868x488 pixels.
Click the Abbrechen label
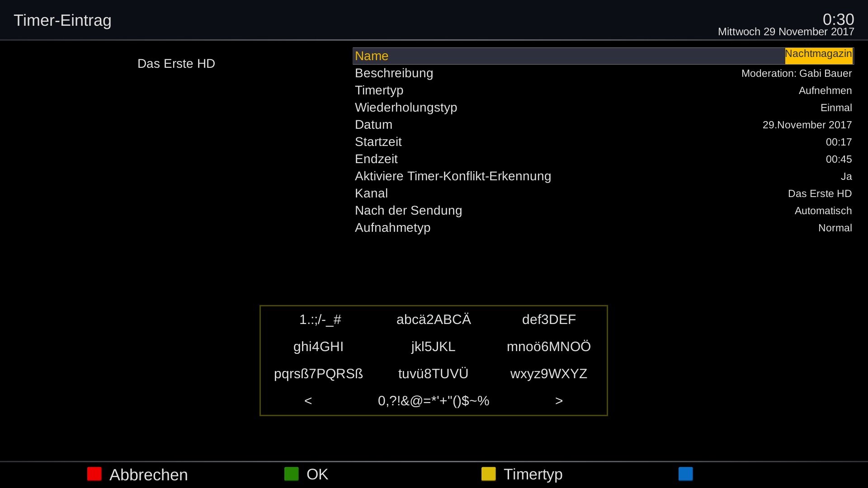click(x=148, y=474)
